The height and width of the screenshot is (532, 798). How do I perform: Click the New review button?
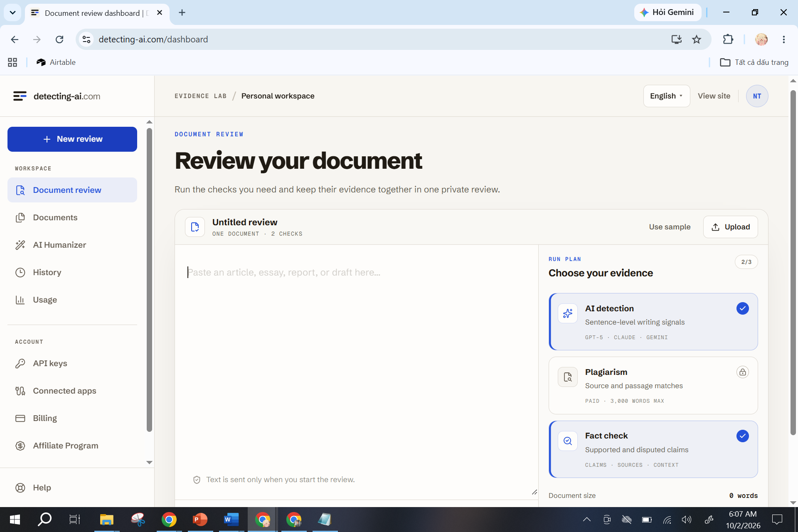72,139
